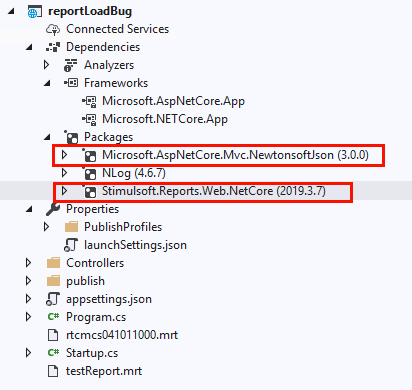Image resolution: width=412 pixels, height=390 pixels.
Task: Collapse the Dependencies node
Action: (29, 47)
